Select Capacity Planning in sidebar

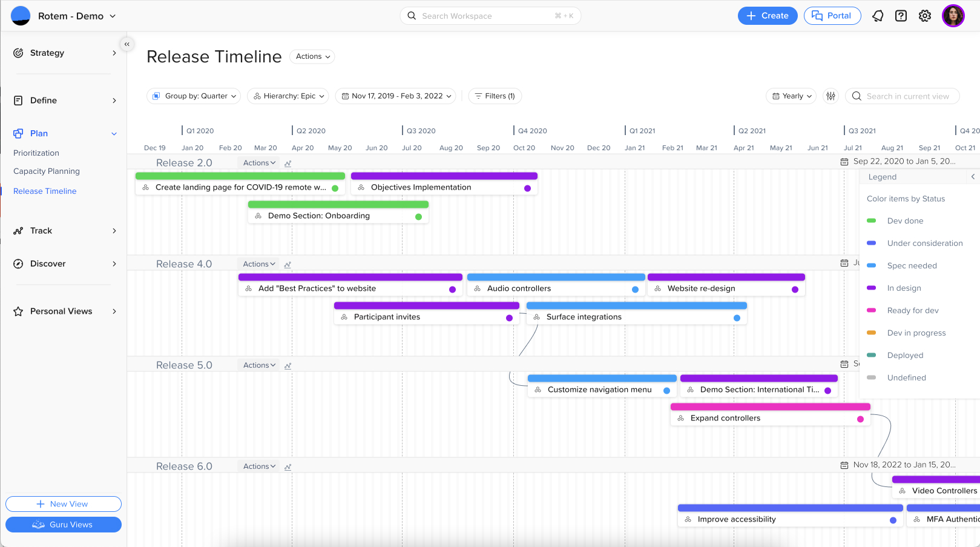47,171
